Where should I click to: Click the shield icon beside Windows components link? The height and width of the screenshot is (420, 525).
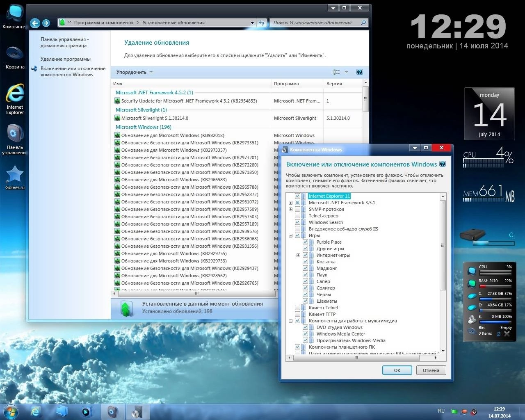pyautogui.click(x=34, y=69)
